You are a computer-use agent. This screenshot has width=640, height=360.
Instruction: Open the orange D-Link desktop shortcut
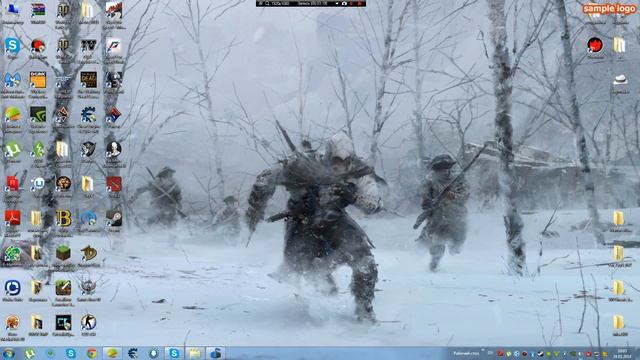[x=38, y=80]
